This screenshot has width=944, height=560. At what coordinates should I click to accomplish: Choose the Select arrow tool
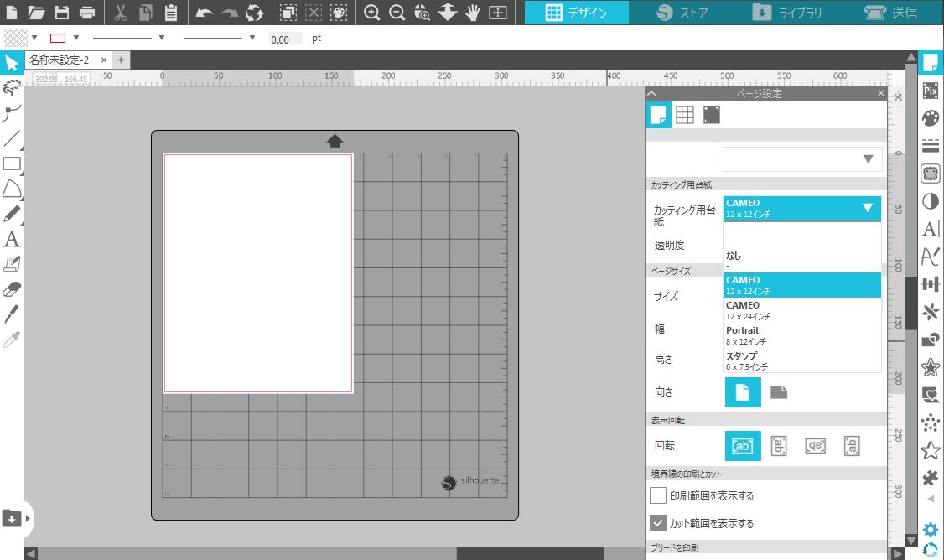(12, 63)
